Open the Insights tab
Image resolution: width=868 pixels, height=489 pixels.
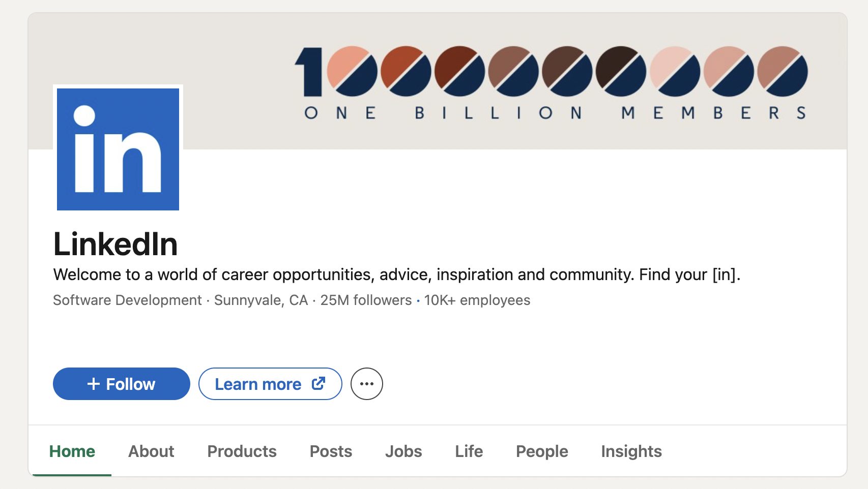pos(631,451)
